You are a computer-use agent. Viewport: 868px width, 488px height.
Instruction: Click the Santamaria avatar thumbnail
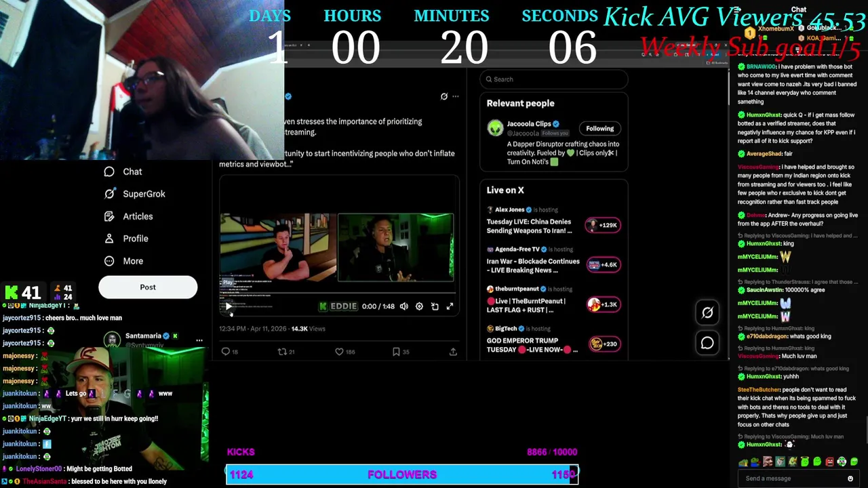click(x=112, y=339)
